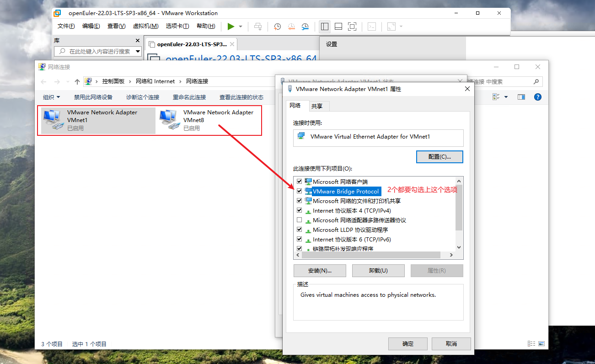This screenshot has width=595, height=364.
Task: Expand the power button dropdown arrow
Action: coord(241,27)
